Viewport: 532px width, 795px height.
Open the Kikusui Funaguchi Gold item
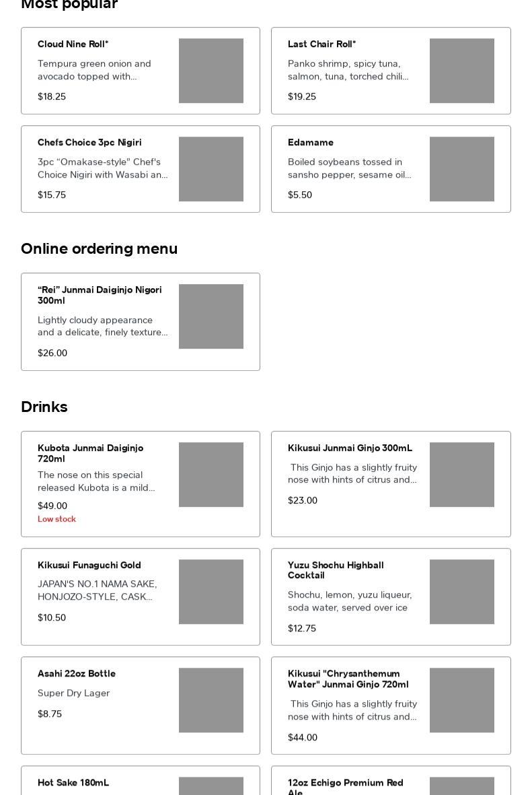[x=89, y=565]
